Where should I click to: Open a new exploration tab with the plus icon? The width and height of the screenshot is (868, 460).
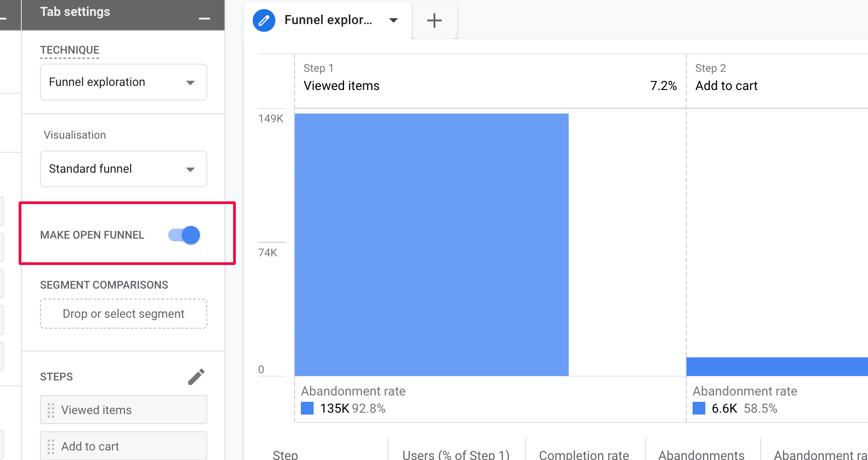pos(434,20)
